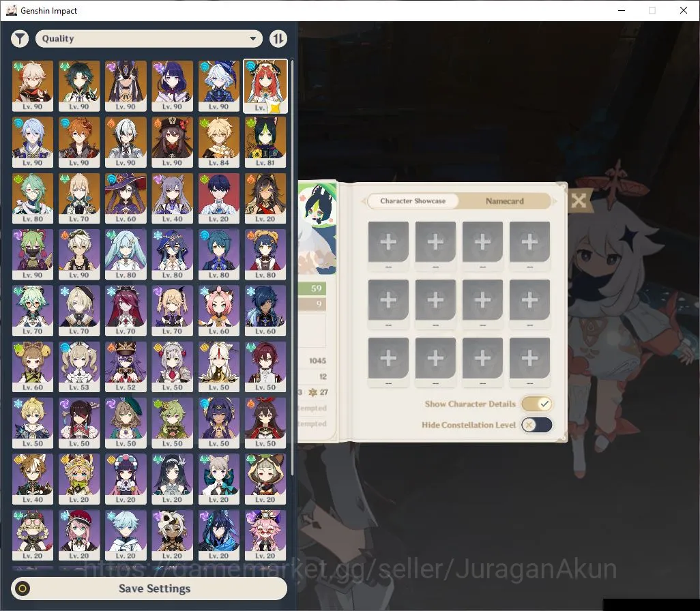The width and height of the screenshot is (700, 611).
Task: Choose Amber Lv. 50 portrait
Action: [x=265, y=423]
